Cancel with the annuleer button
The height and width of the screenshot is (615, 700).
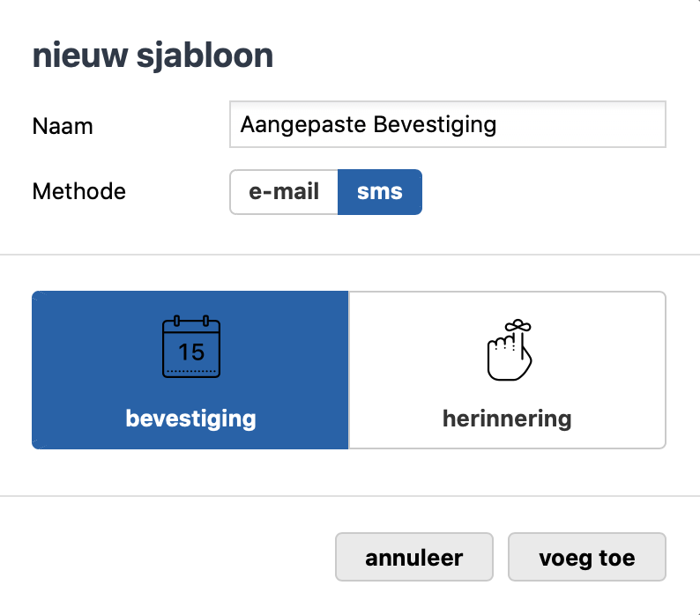414,557
